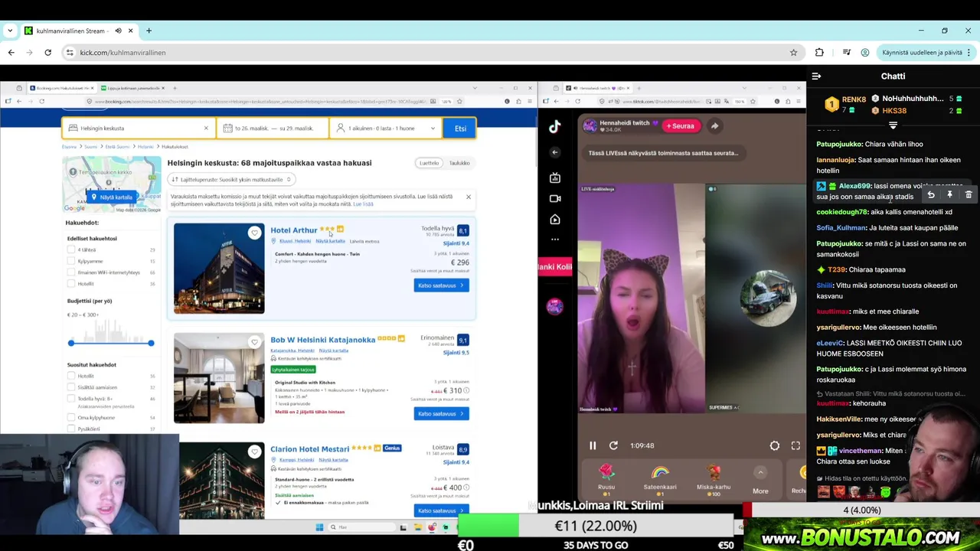
Task: Open TikTok sidebar more dots
Action: [x=555, y=240]
